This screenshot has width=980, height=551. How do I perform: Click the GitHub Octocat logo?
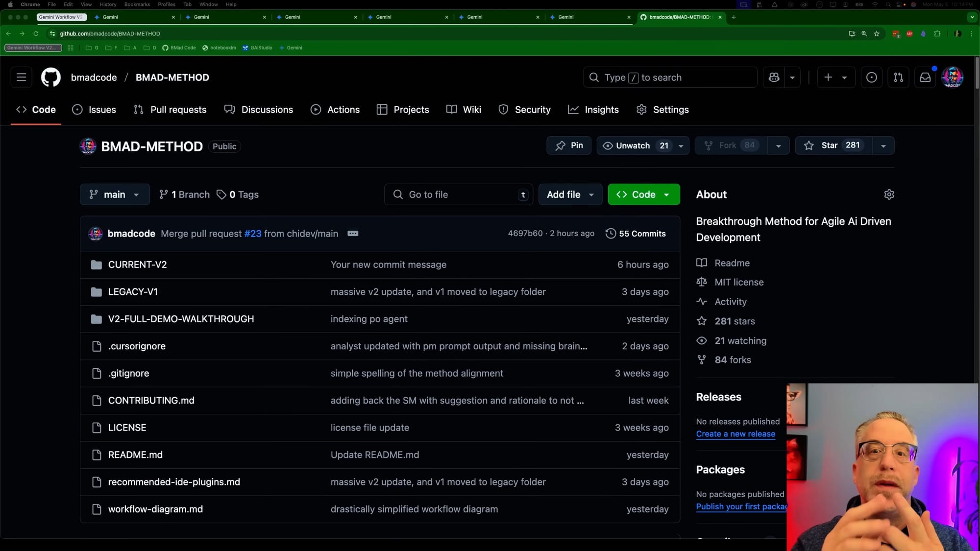pos(50,77)
